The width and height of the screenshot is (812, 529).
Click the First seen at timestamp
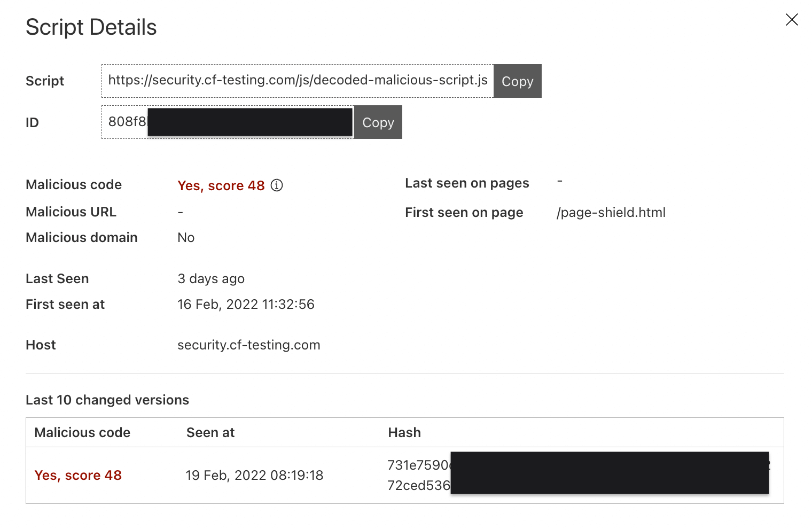pyautogui.click(x=246, y=304)
